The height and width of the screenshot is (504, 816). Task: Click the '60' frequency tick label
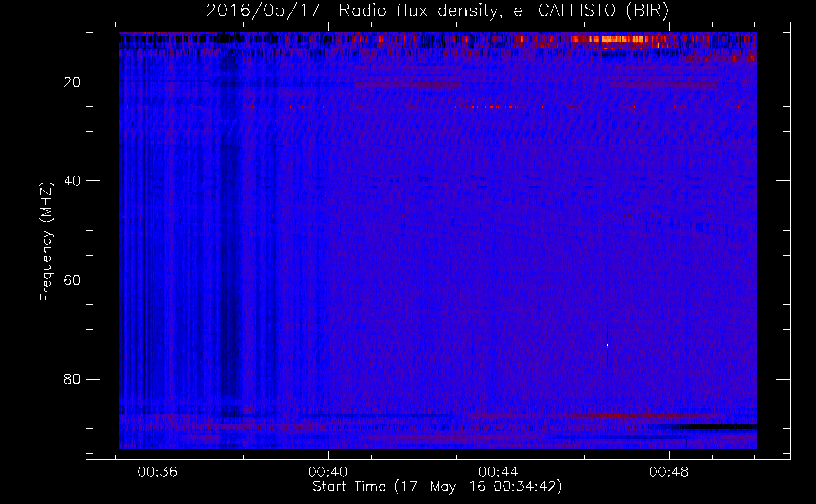[73, 280]
